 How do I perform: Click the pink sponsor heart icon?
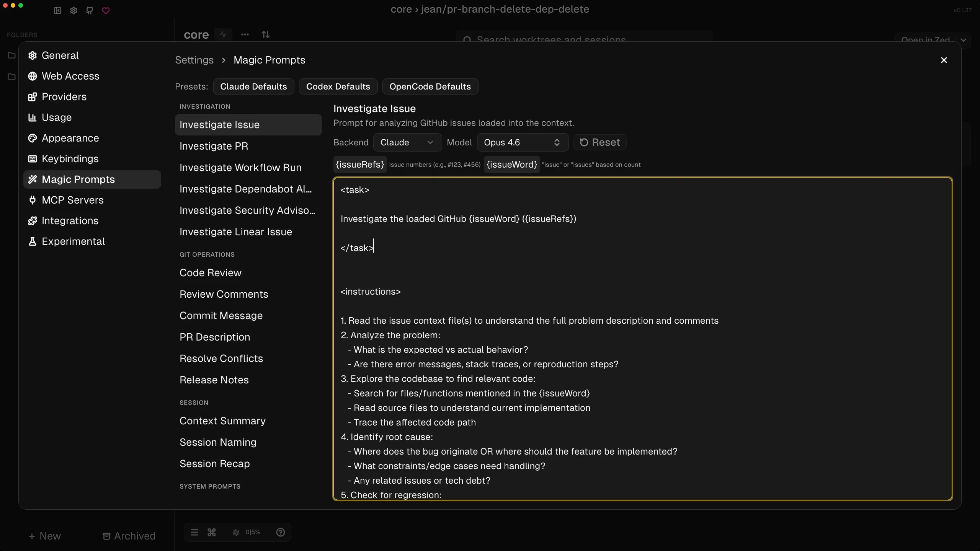point(106,10)
